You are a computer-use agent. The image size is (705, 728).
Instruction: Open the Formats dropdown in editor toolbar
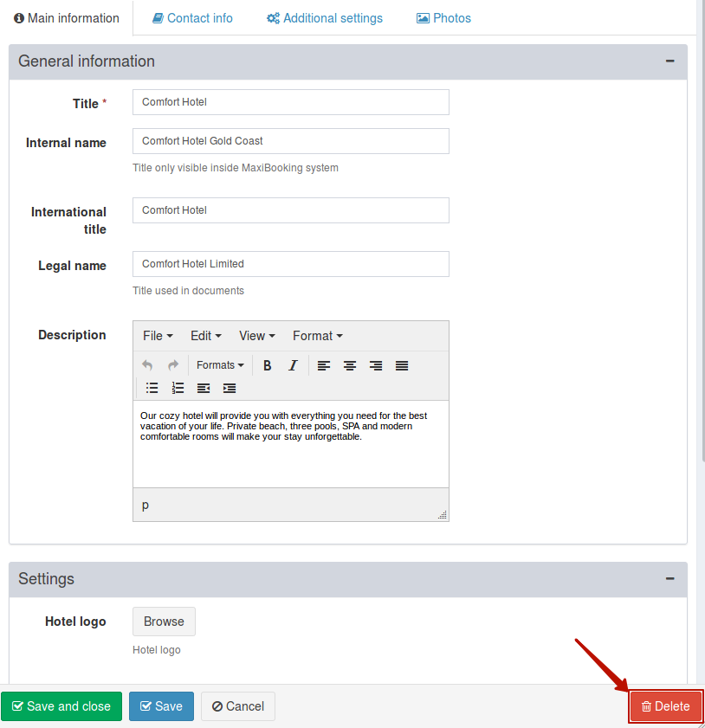[220, 365]
